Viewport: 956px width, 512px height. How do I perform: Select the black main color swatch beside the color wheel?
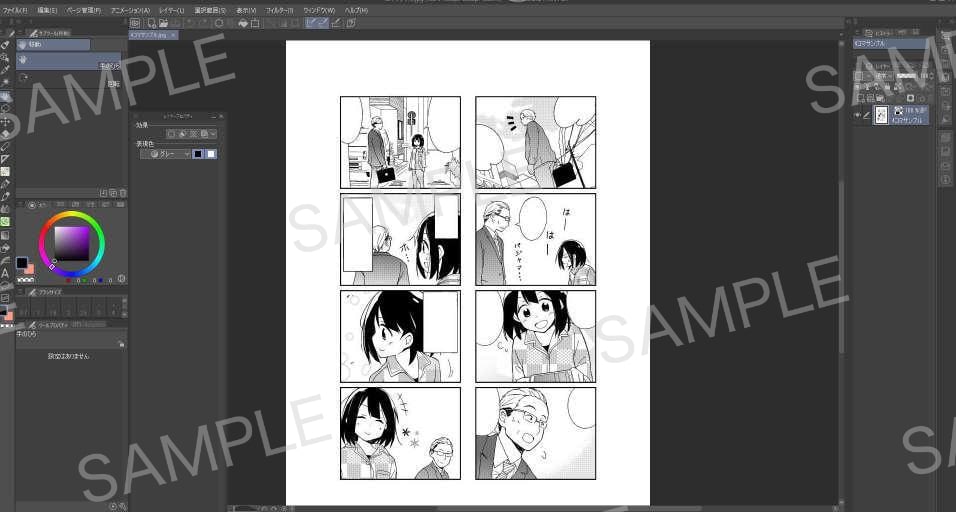click(22, 263)
